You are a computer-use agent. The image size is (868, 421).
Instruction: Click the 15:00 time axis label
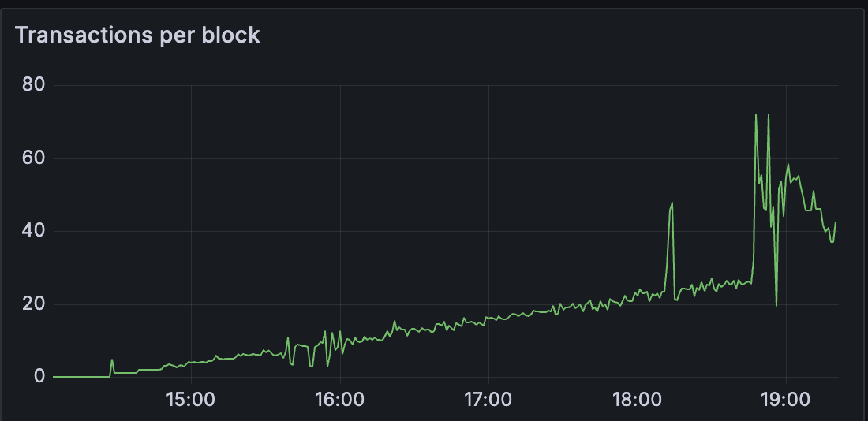(x=191, y=399)
